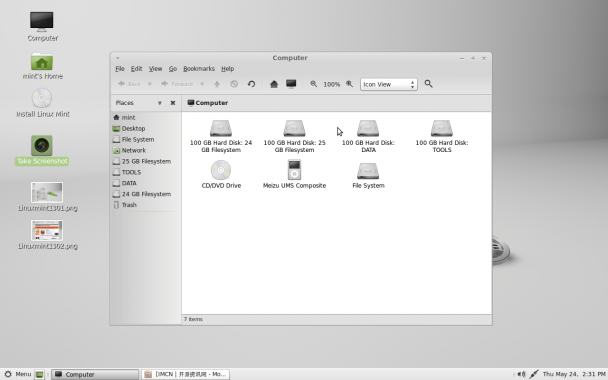Open the File menu

120,69
